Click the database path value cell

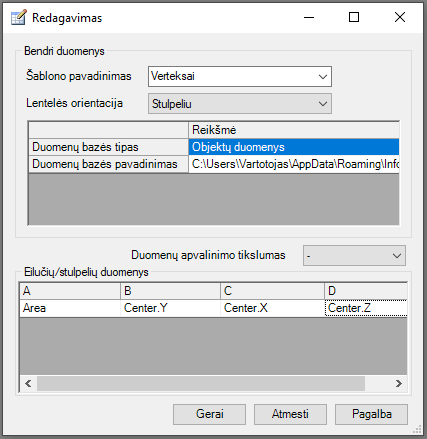coord(294,164)
